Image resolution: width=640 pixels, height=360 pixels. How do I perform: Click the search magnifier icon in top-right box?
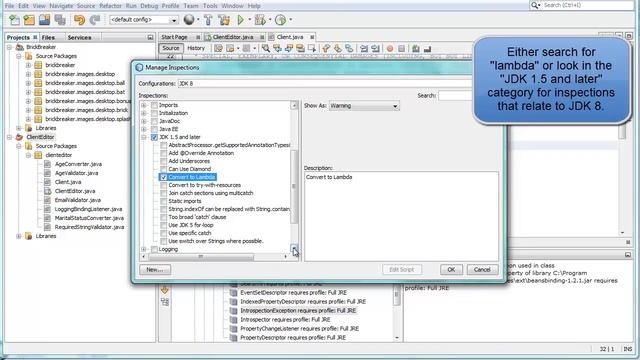pyautogui.click(x=535, y=5)
